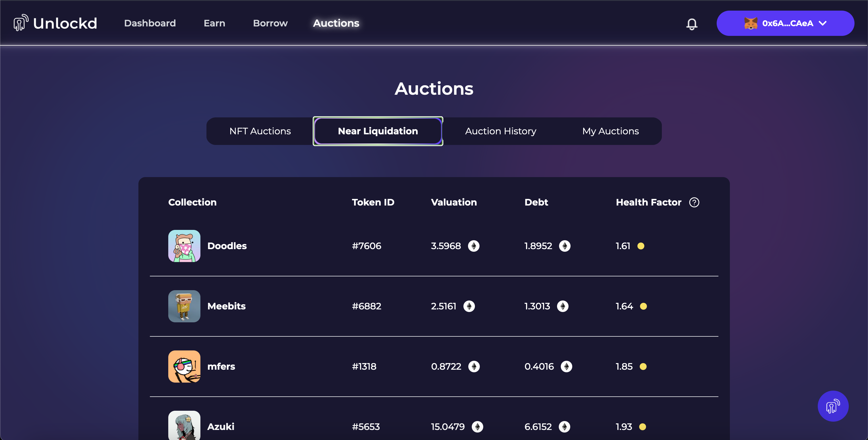
Task: Click the Doodles NFT thumbnail
Action: click(x=184, y=246)
